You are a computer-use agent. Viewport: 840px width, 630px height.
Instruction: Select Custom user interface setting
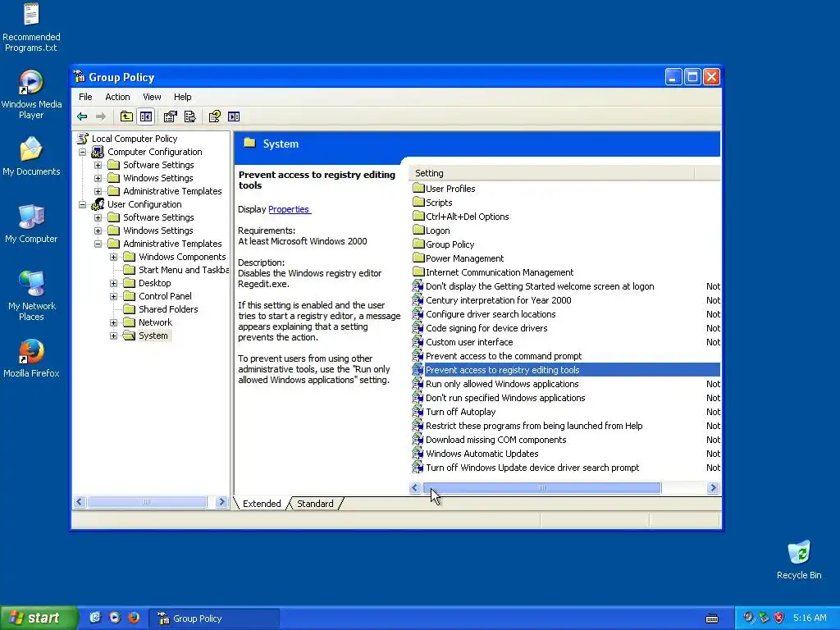click(x=463, y=342)
